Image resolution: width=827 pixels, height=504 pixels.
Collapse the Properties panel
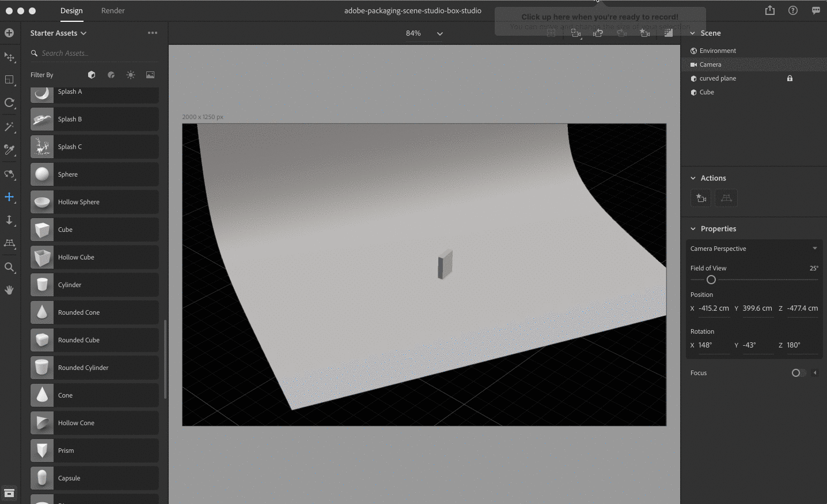pyautogui.click(x=693, y=229)
